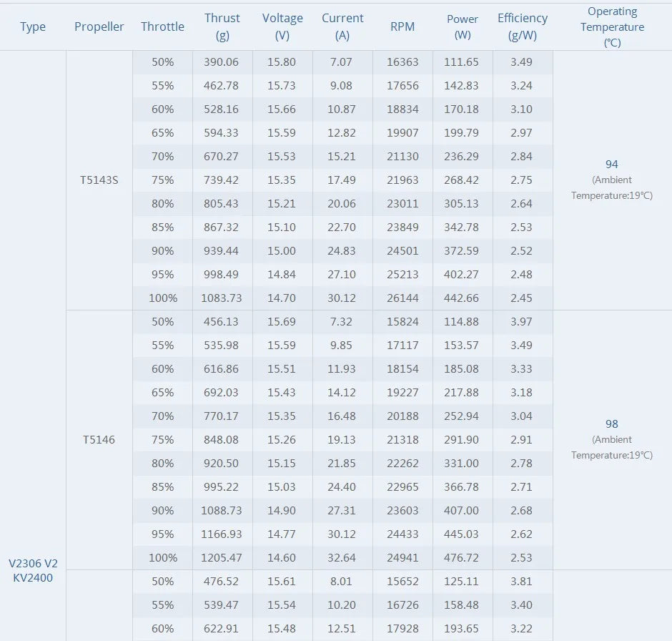Click the Efficiency (g/W) column header
The height and width of the screenshot is (641, 672).
point(523,26)
